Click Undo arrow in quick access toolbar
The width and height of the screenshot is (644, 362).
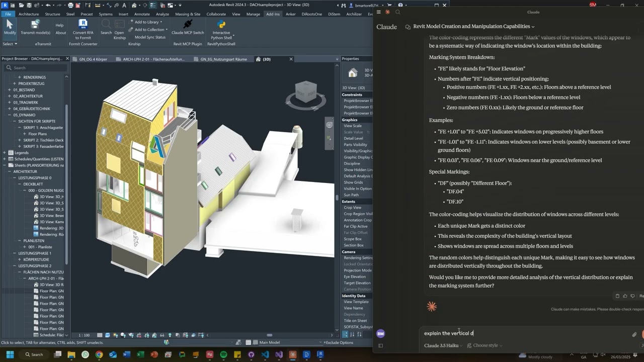(48, 5)
